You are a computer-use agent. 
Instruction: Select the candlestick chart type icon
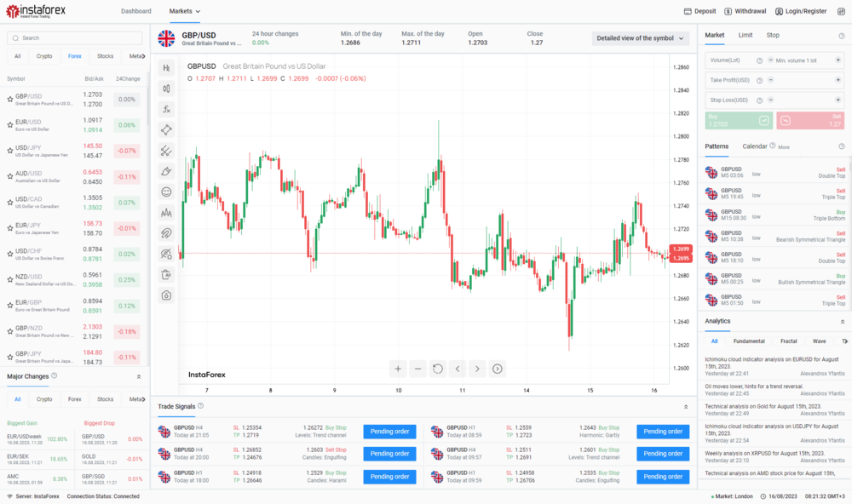coord(166,89)
